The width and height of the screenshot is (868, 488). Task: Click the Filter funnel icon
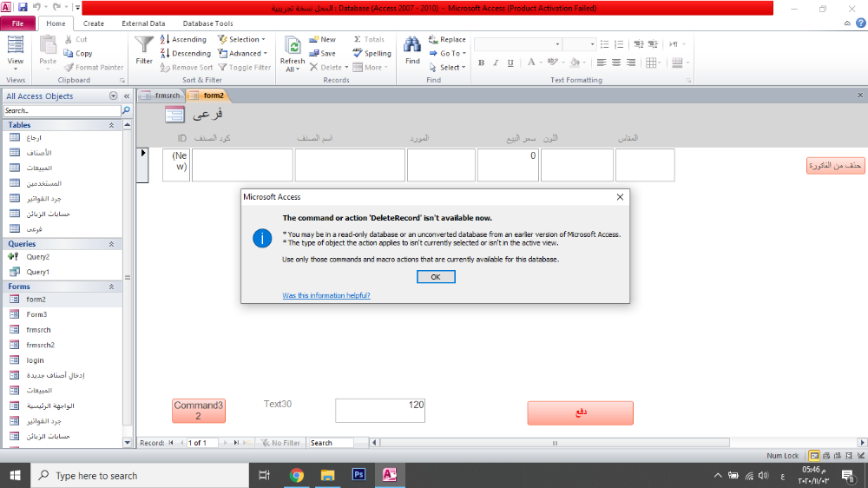144,50
